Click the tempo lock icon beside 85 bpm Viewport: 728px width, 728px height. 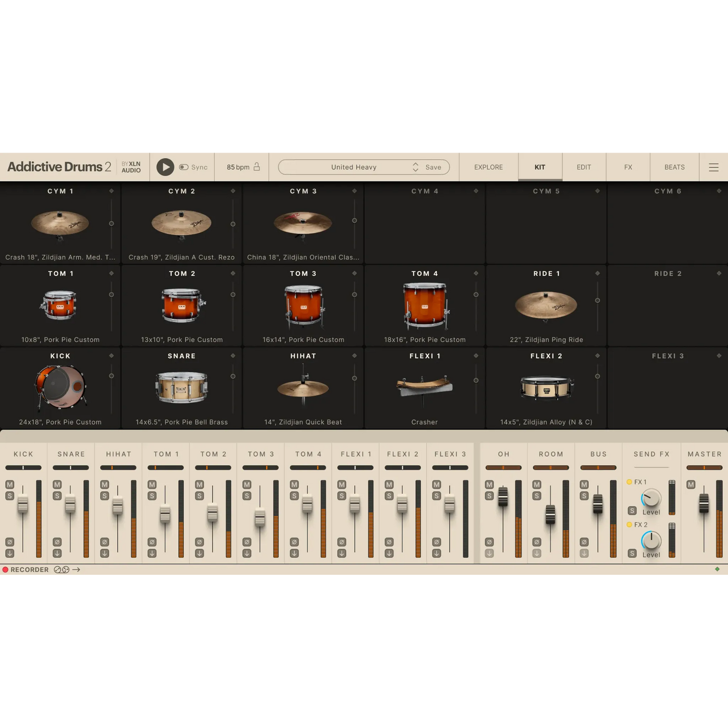pyautogui.click(x=256, y=167)
